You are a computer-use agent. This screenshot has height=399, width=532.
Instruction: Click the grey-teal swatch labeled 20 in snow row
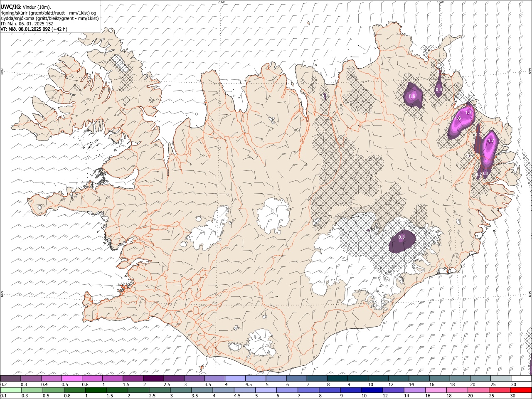click(480, 378)
